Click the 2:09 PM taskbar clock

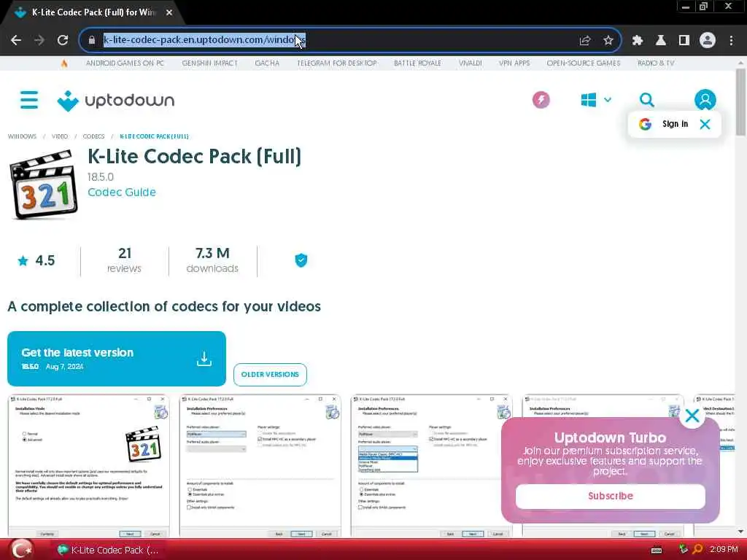724,550
